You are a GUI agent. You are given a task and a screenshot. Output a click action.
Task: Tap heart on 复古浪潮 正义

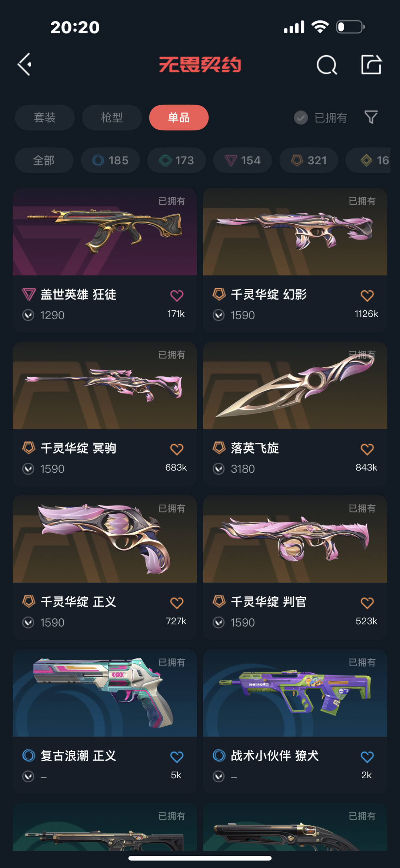pos(177,756)
